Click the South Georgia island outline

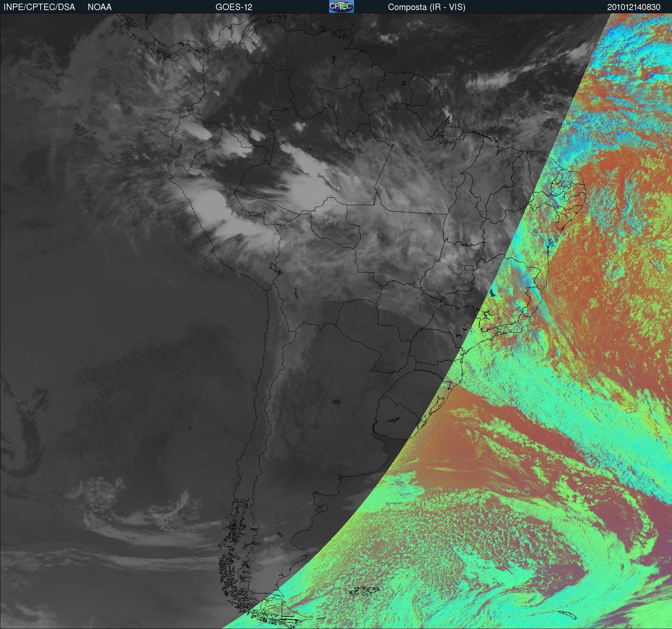[x=568, y=614]
